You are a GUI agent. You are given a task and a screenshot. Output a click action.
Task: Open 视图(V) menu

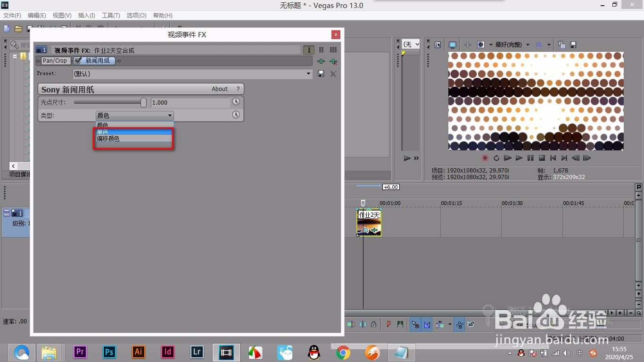pos(62,16)
